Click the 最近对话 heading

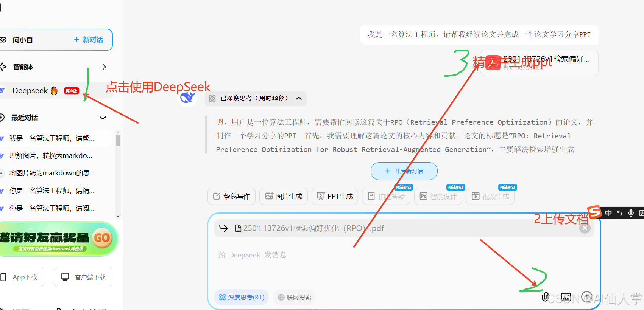25,118
